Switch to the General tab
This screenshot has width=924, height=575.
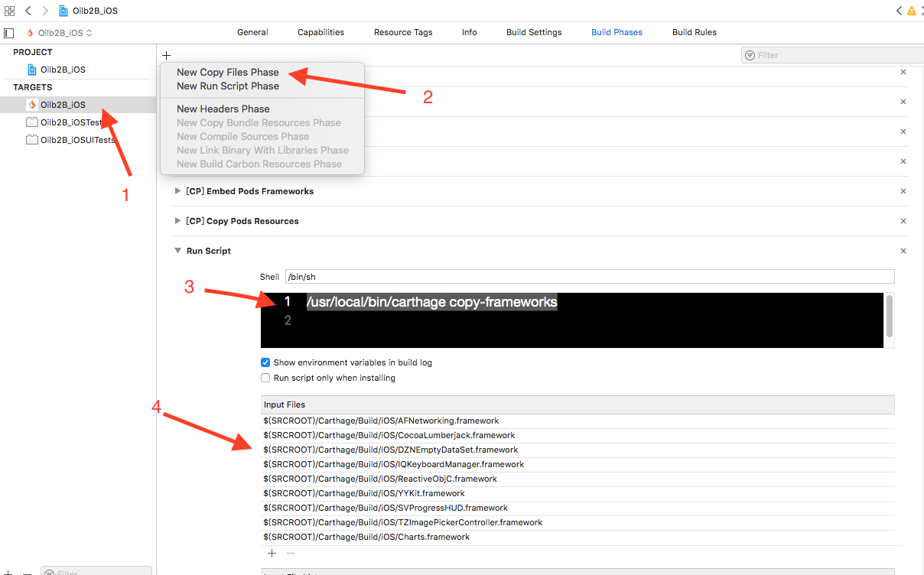[x=252, y=32]
